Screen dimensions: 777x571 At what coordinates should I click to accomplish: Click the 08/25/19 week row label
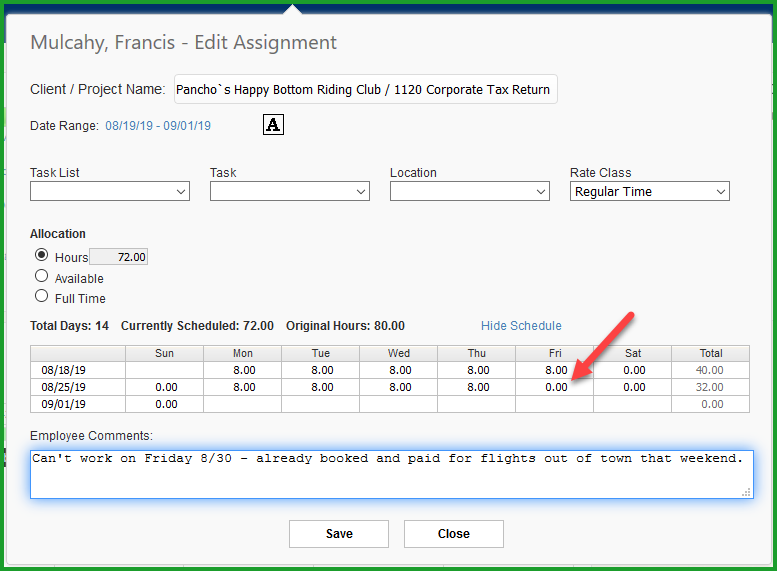tap(78, 387)
